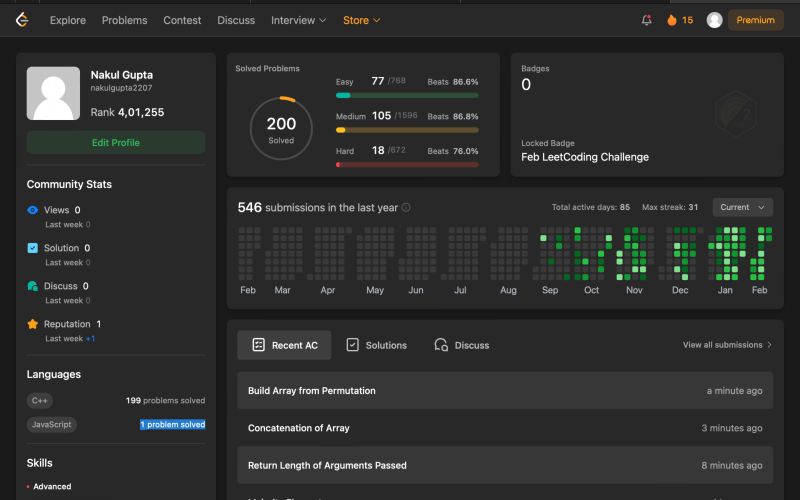Image resolution: width=800 pixels, height=500 pixels.
Task: Click the Views eye icon
Action: tap(33, 210)
